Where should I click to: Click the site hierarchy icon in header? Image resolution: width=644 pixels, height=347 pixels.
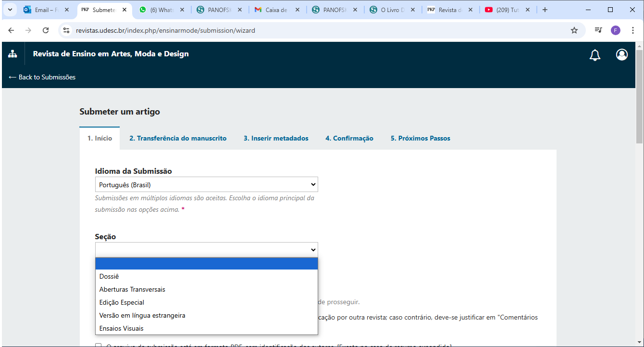click(12, 54)
